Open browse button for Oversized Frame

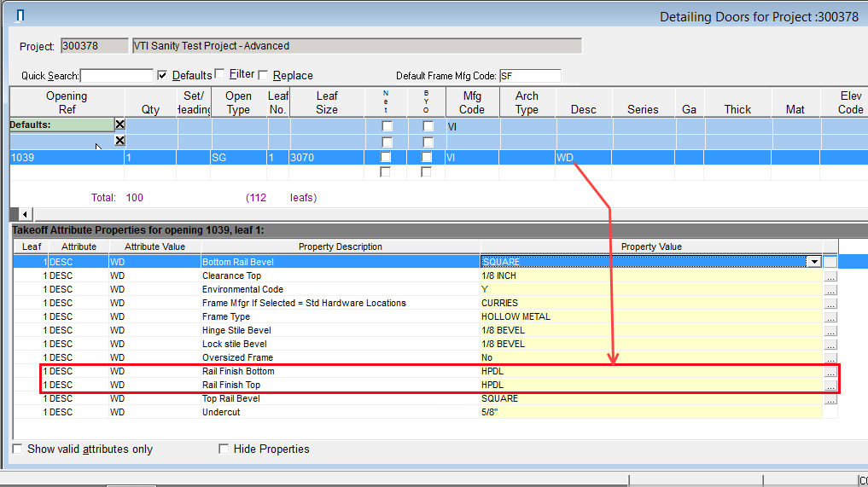pos(830,358)
